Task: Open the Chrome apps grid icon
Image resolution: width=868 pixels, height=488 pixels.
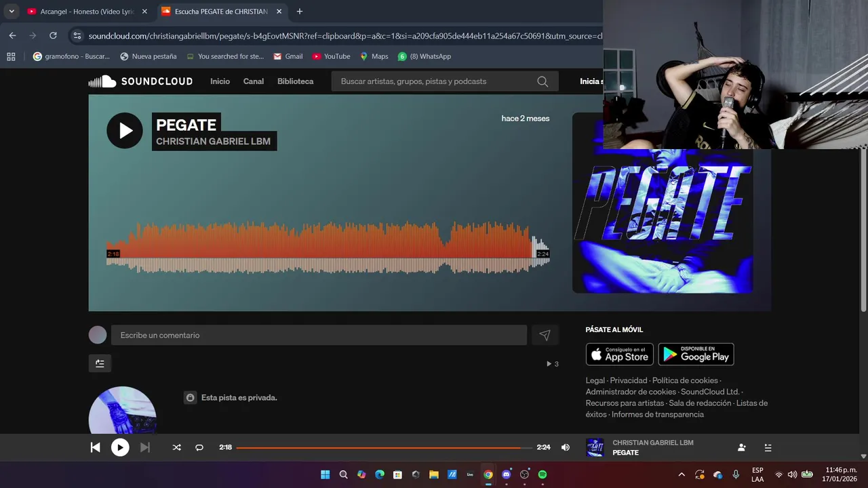Action: click(x=11, y=56)
